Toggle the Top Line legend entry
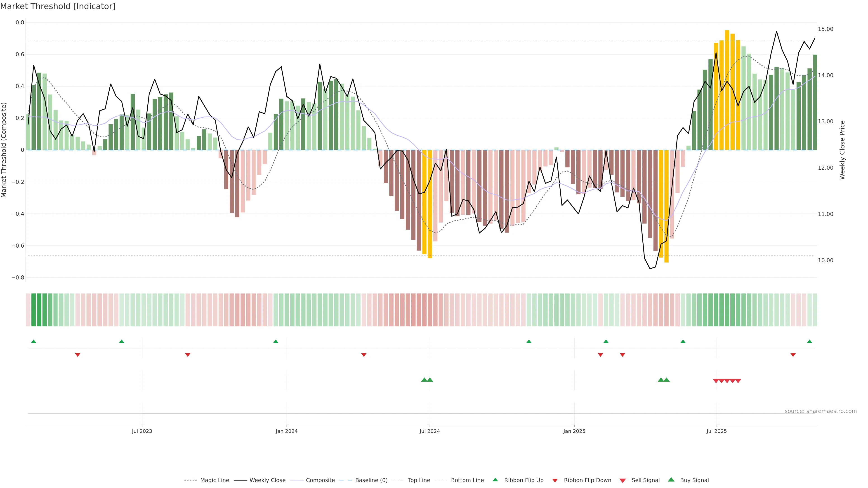 tap(419, 480)
